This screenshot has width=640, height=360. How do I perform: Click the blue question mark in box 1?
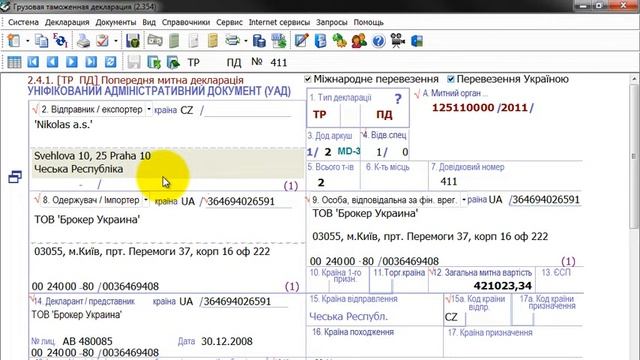click(x=398, y=98)
